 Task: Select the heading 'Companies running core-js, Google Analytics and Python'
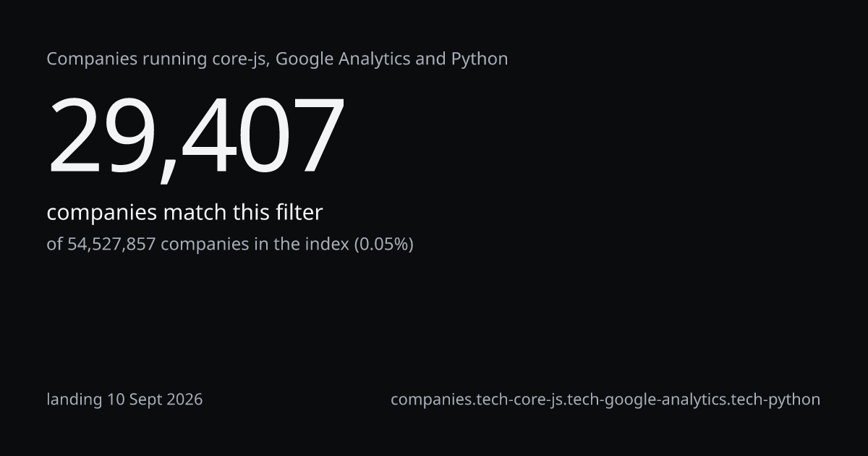[277, 59]
